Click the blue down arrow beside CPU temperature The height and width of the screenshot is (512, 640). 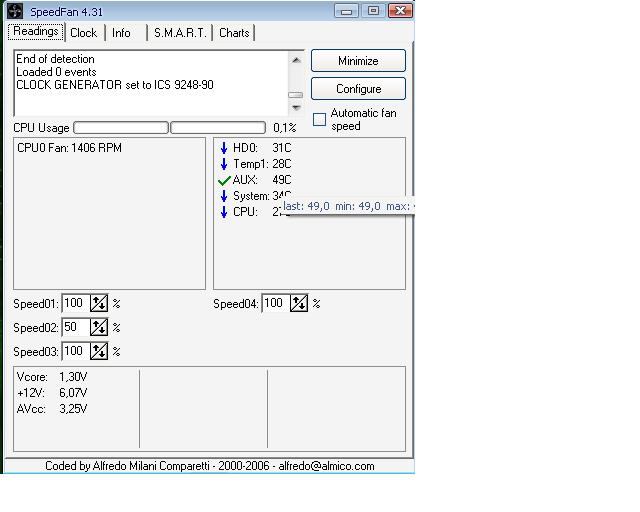[224, 212]
